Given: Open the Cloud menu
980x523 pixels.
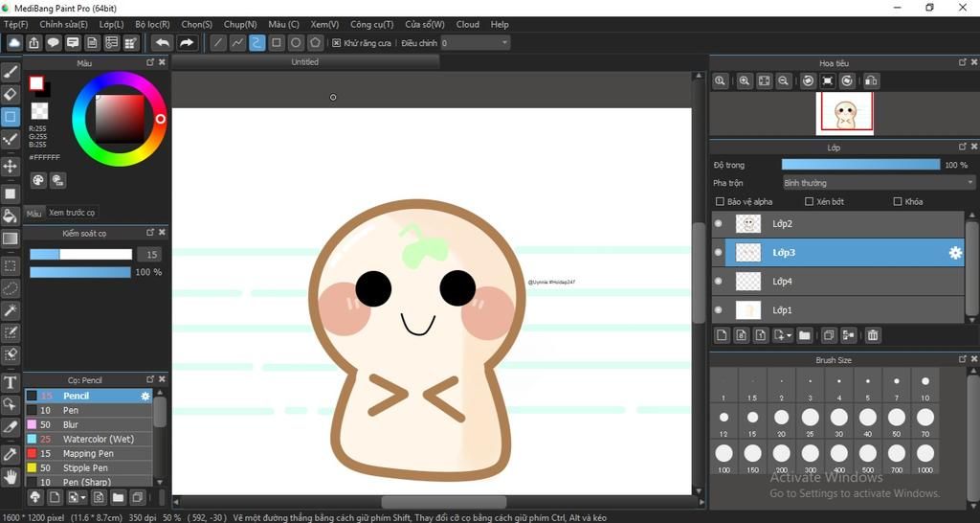Looking at the screenshot, I should click(x=467, y=24).
